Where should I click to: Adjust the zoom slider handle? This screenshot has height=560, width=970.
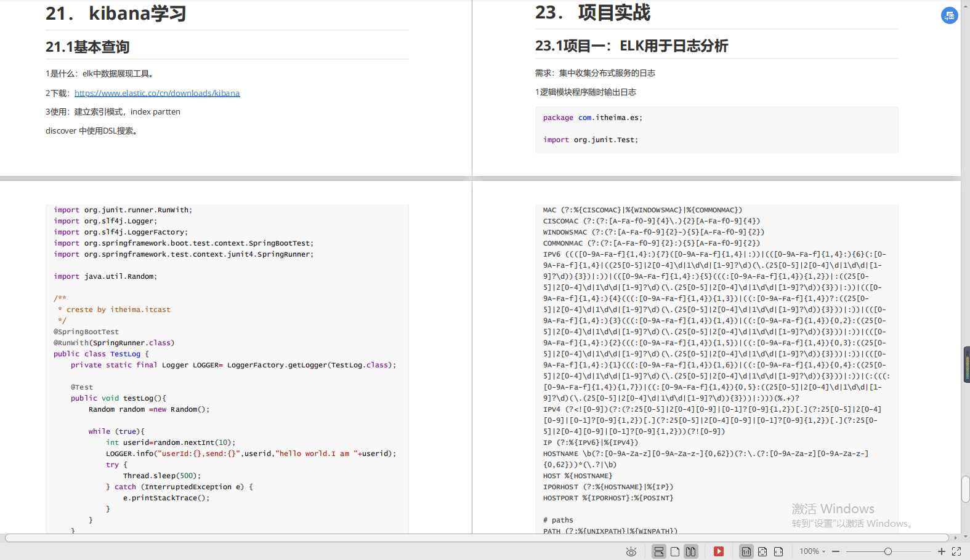[x=887, y=551]
